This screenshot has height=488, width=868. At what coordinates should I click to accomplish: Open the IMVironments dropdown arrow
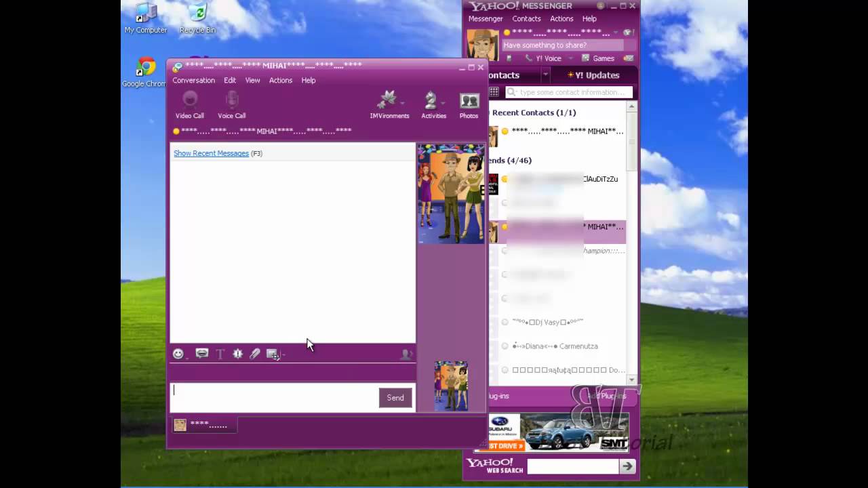pyautogui.click(x=402, y=103)
